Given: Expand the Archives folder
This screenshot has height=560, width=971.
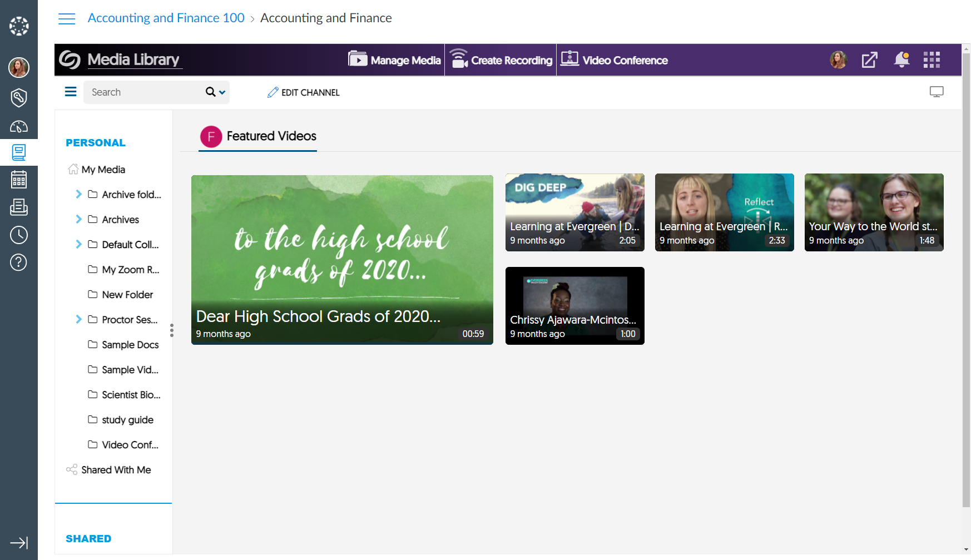Looking at the screenshot, I should (78, 219).
